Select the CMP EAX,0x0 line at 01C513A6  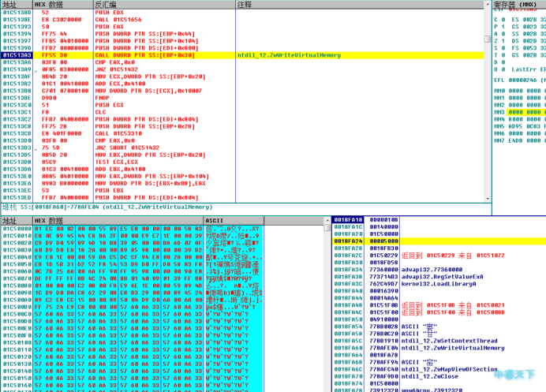(115, 62)
